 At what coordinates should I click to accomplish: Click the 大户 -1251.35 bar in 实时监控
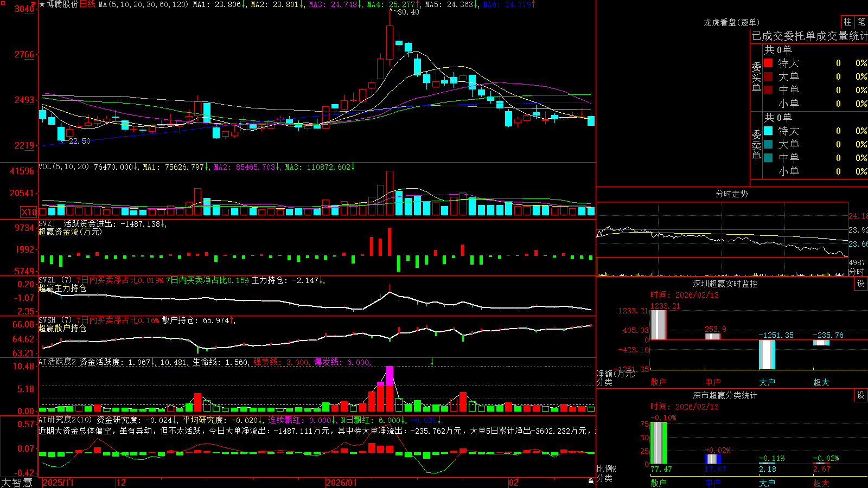pos(767,355)
